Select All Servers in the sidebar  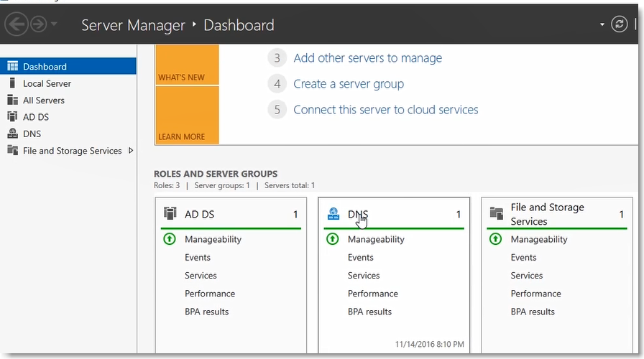(x=43, y=101)
